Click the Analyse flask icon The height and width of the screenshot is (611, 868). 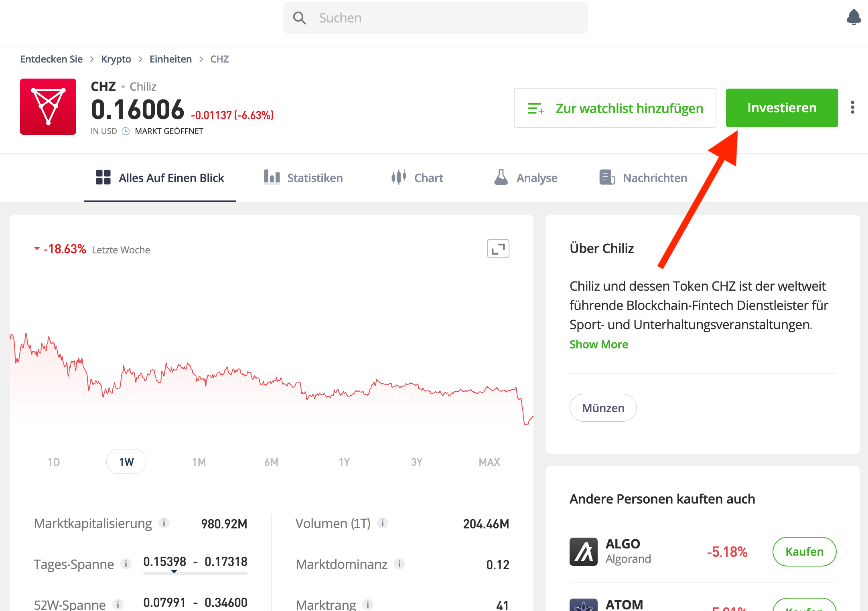point(501,177)
